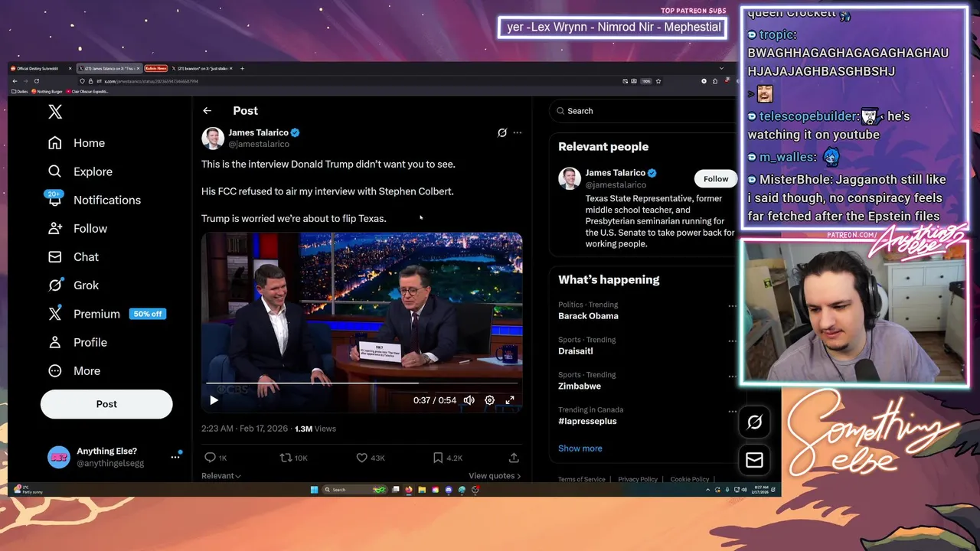Open the Clair Obscur Expedition bookmark

point(87,91)
